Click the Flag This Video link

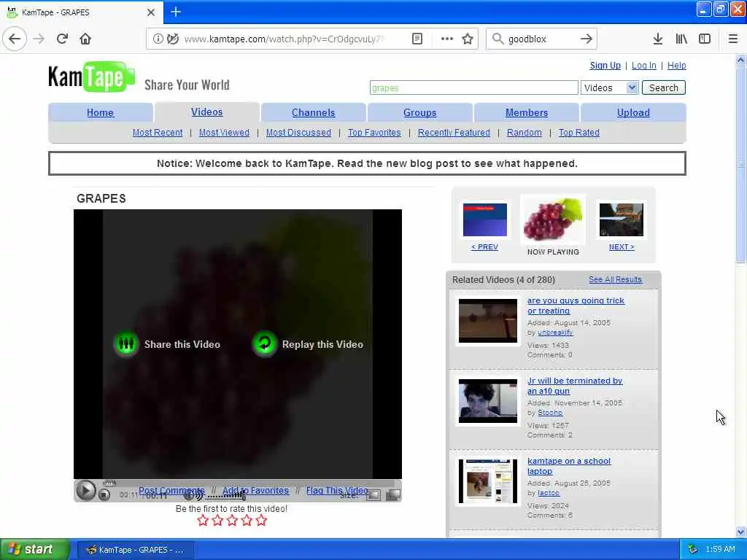337,491
